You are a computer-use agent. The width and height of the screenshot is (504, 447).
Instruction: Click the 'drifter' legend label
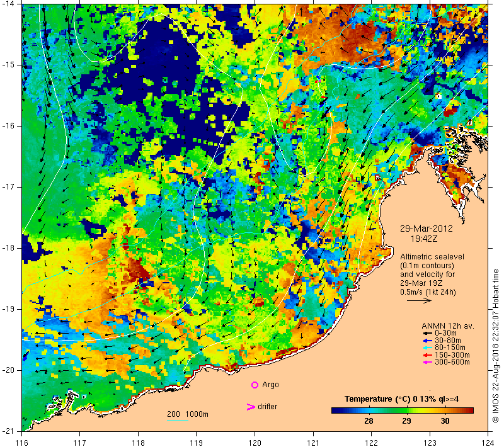coord(267,407)
